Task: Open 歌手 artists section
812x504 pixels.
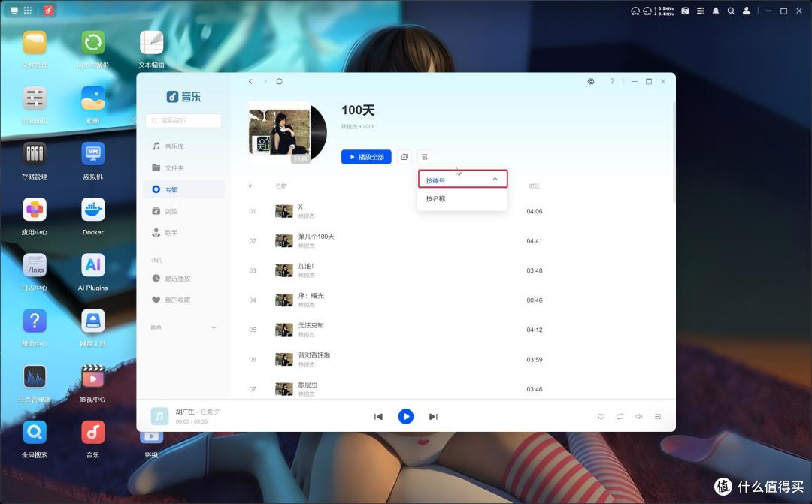Action: click(x=184, y=233)
